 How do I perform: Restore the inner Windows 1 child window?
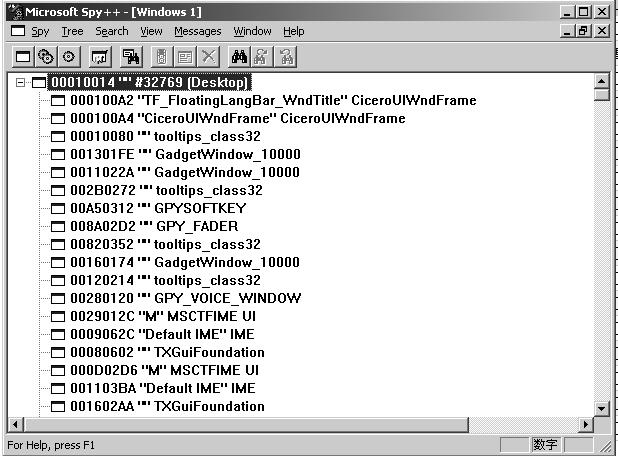[x=584, y=30]
